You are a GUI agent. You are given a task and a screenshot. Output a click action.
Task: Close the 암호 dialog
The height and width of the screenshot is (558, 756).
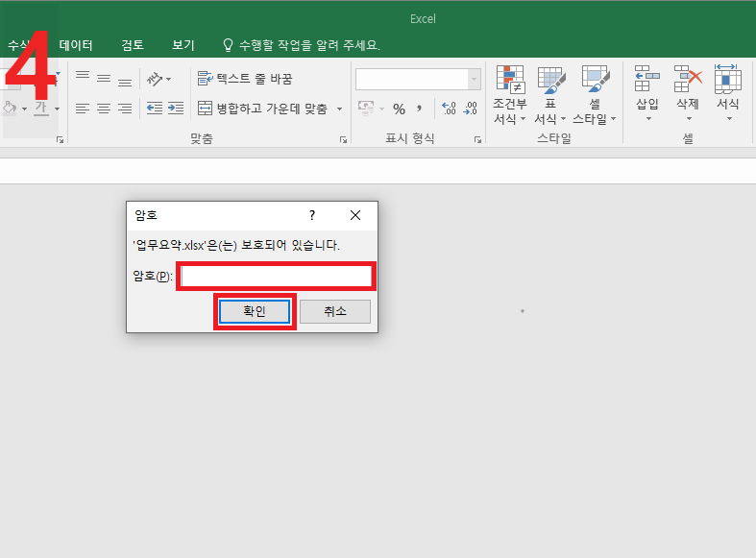click(355, 215)
